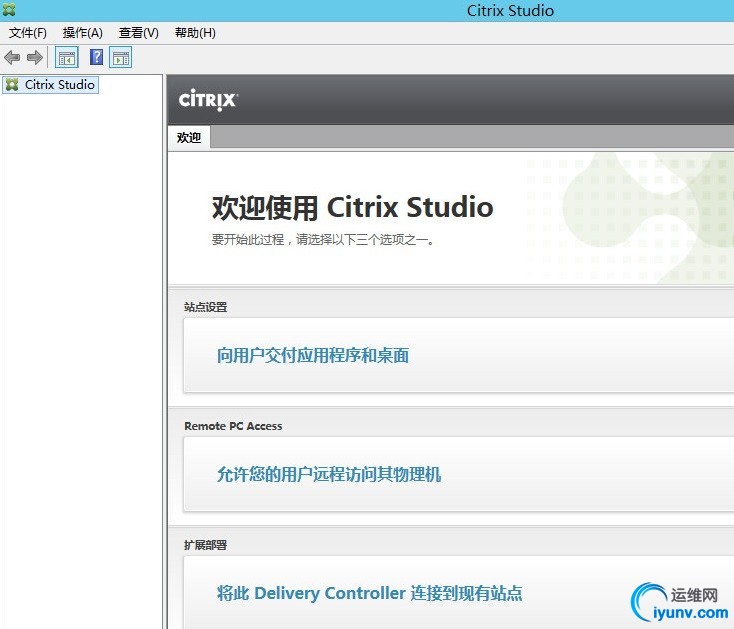Select the 欢迎 tab
The image size is (734, 629).
[189, 138]
